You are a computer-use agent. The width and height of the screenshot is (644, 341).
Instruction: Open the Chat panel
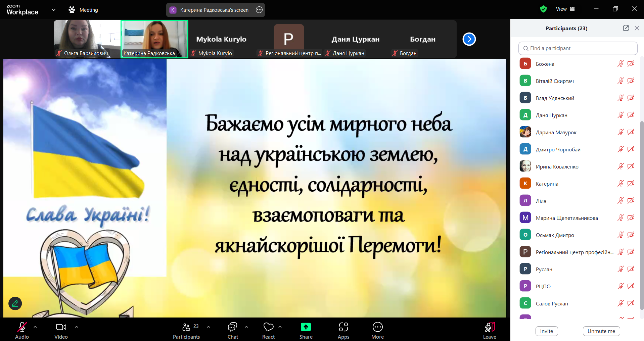pyautogui.click(x=232, y=331)
